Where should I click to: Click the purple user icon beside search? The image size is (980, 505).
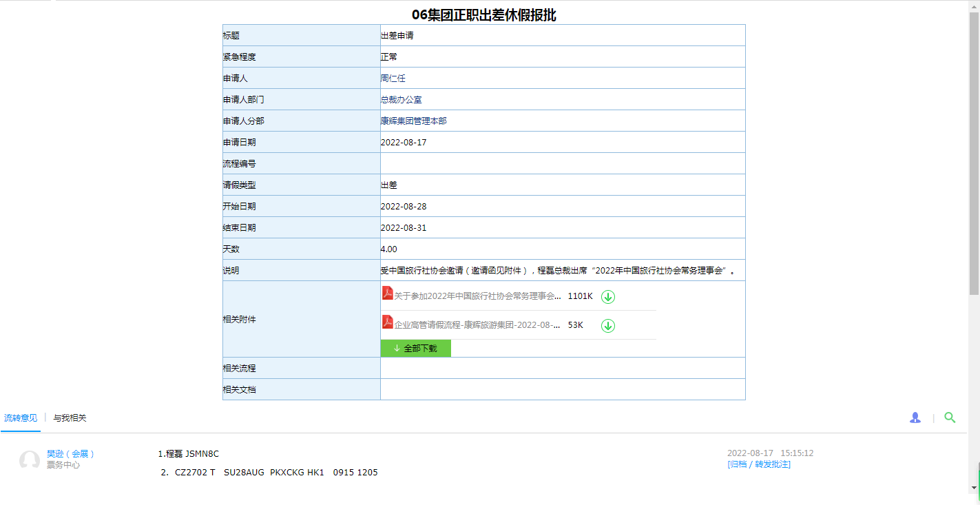coord(915,418)
